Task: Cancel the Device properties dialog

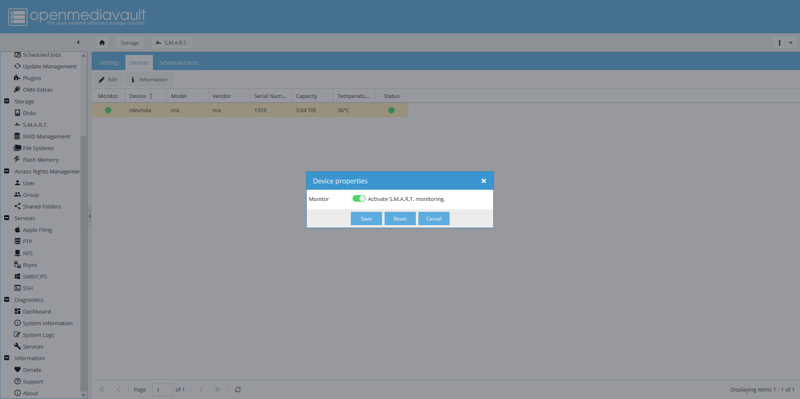Action: click(434, 218)
